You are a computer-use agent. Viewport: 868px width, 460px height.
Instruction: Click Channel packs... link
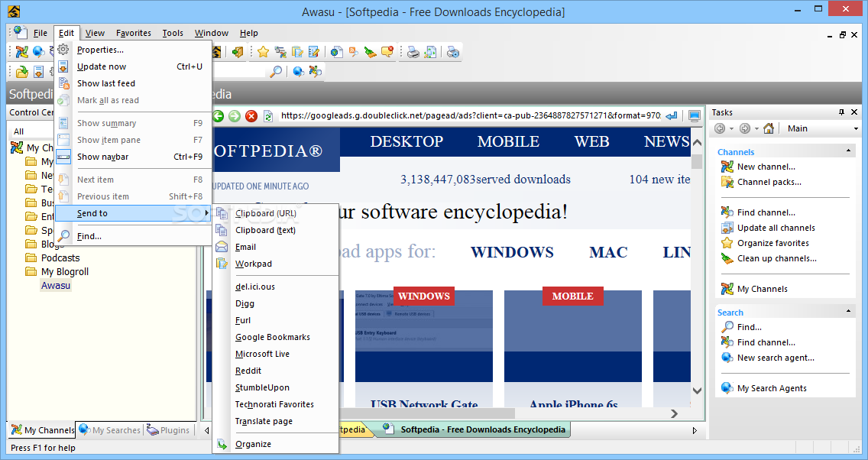click(769, 182)
